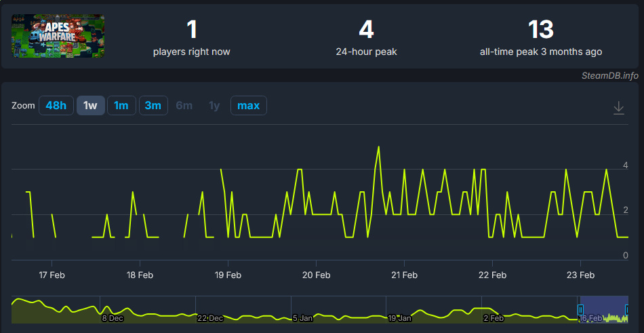Click the '17 Feb' axis label
The image size is (644, 333).
tap(52, 275)
